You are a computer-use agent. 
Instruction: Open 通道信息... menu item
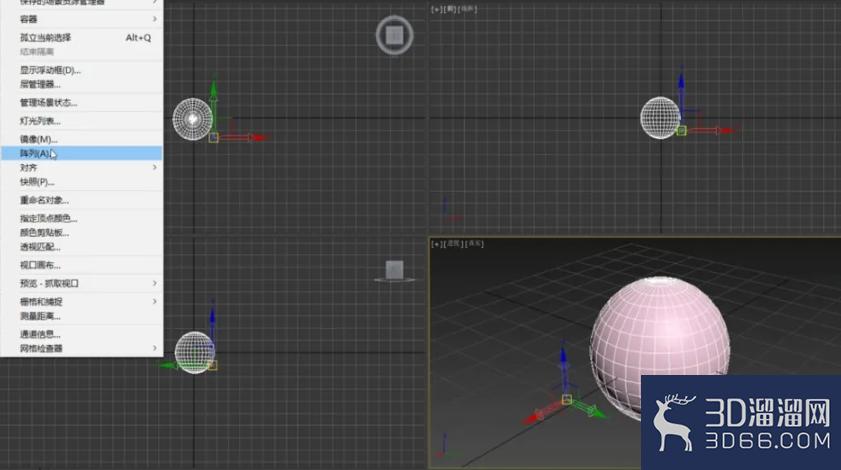click(82, 334)
